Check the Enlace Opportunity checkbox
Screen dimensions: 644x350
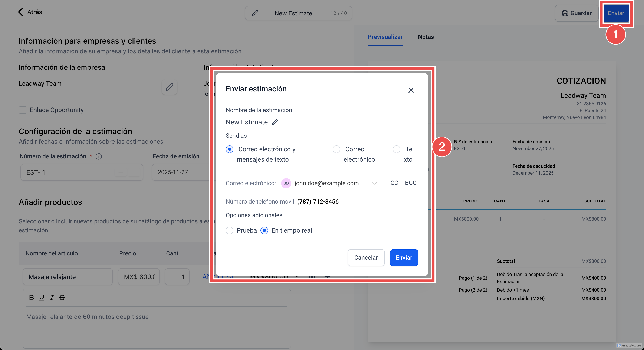[23, 110]
